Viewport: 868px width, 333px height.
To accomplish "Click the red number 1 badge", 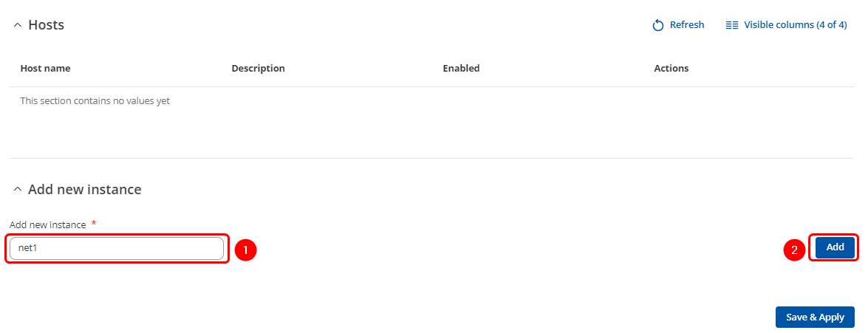I will [x=245, y=250].
